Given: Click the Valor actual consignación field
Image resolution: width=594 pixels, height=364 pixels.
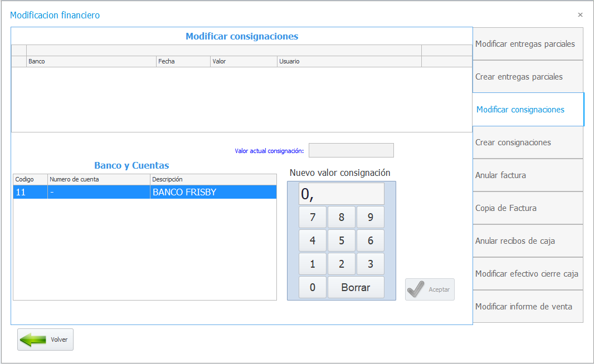Looking at the screenshot, I should tap(351, 150).
